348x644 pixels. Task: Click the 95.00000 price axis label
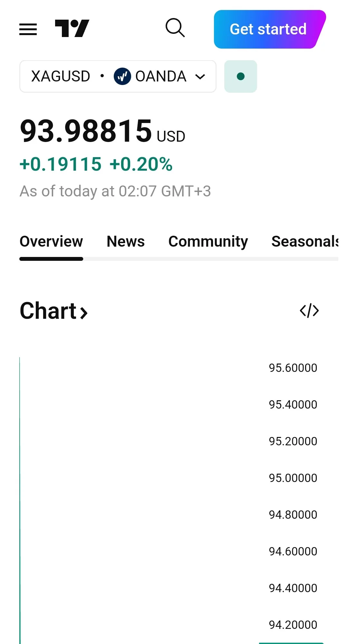point(293,478)
